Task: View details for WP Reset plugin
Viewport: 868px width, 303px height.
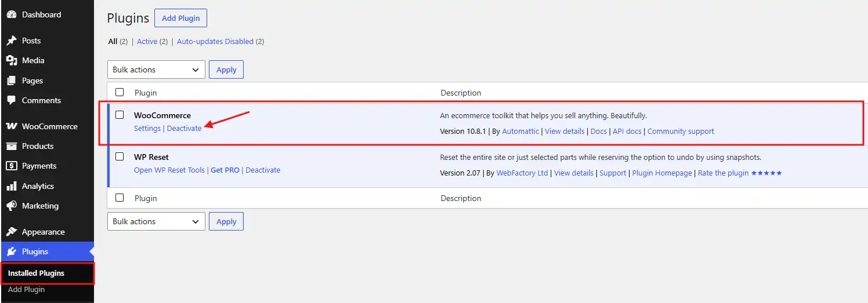Action: pos(574,173)
